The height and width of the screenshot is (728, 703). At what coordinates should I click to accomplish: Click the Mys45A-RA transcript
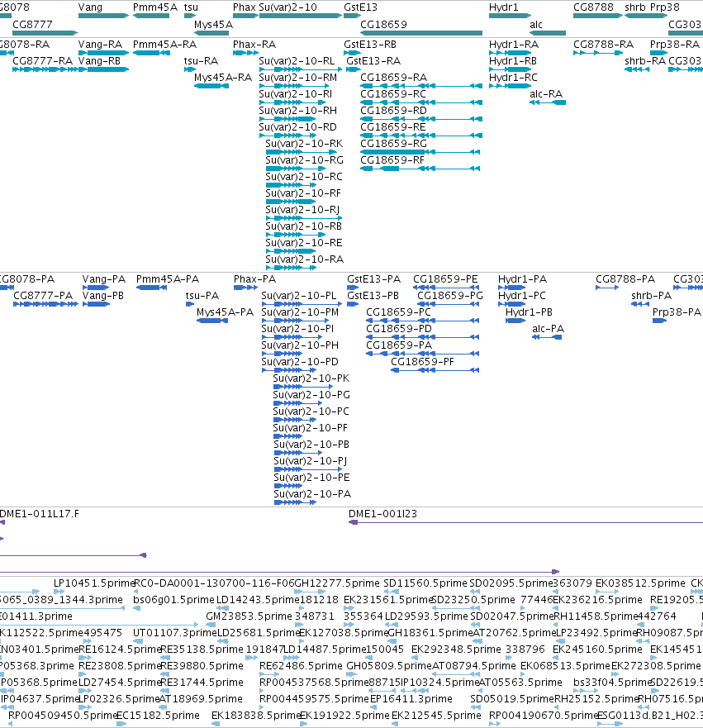coord(211,86)
